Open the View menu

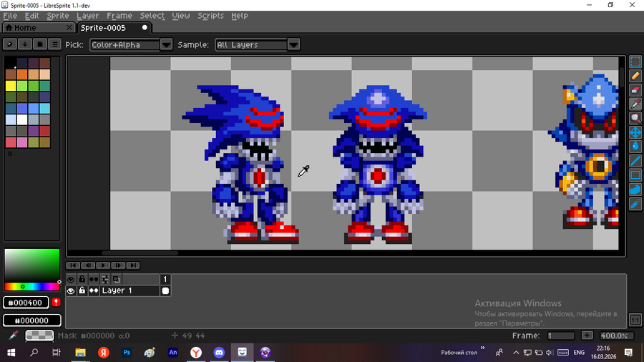[181, 16]
